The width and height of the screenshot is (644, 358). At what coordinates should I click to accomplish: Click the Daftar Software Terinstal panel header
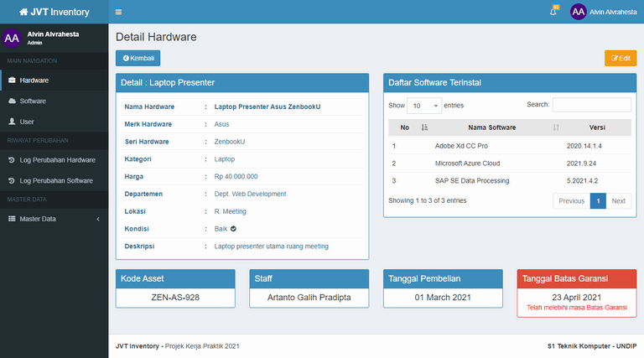pos(510,82)
